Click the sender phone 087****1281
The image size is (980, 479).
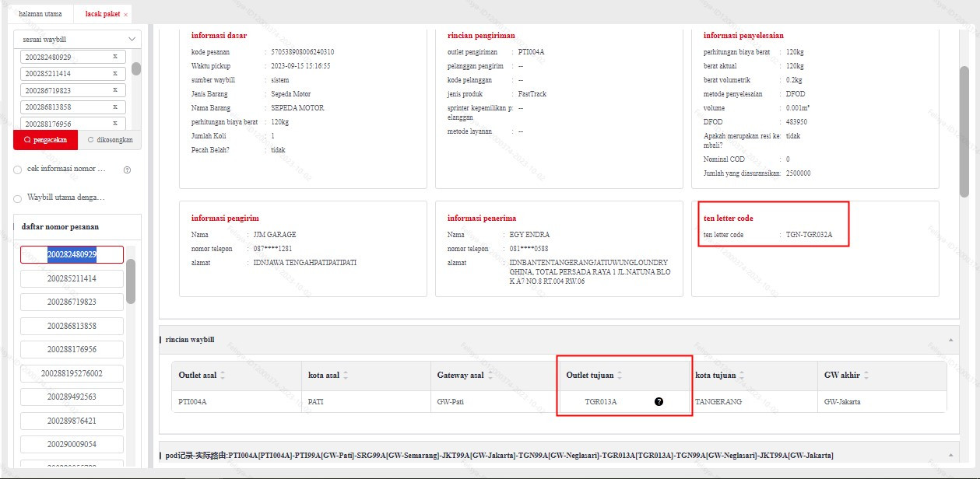point(273,249)
